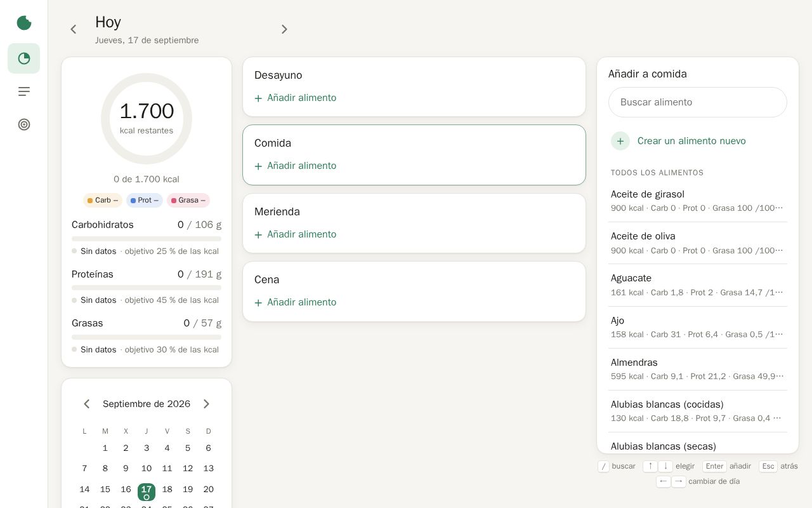Open the daily diary pie-chart sidebar icon
Viewport: 812px width, 508px height.
point(24,58)
